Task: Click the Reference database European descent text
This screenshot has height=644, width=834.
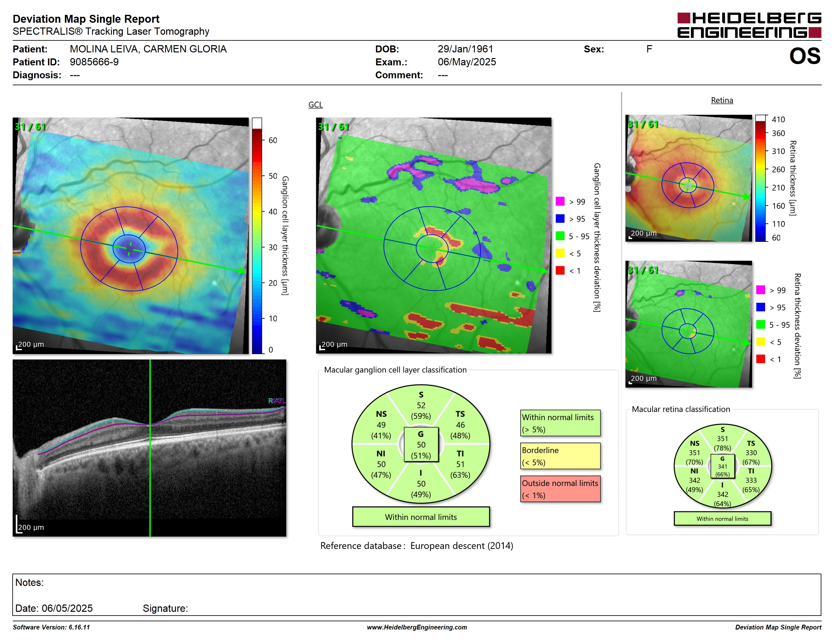Action: coord(417,546)
